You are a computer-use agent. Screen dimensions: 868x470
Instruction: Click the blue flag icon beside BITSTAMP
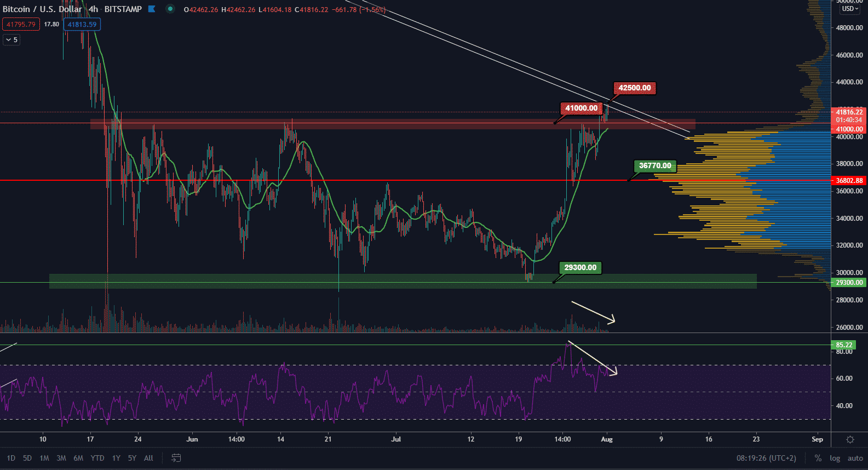click(x=152, y=9)
